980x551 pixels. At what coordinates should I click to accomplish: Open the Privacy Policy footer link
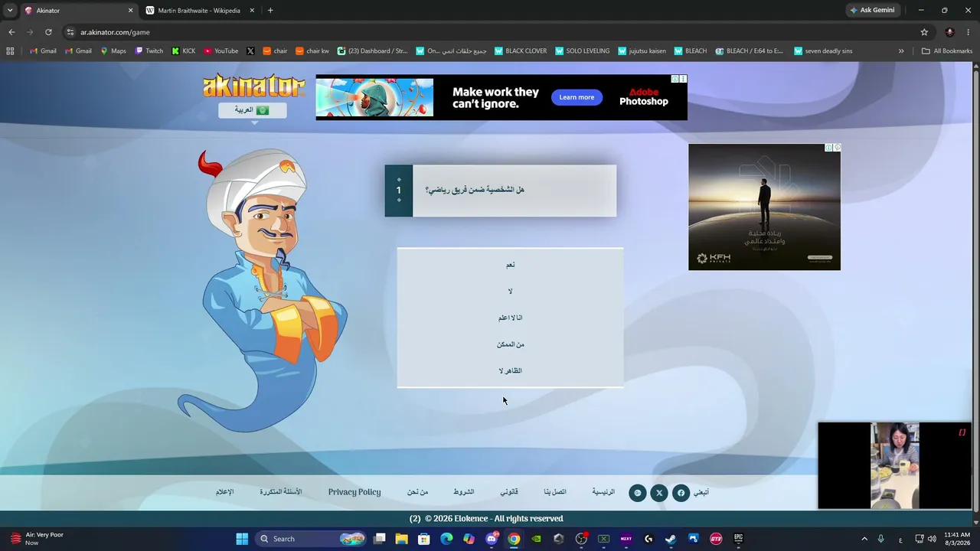point(354,492)
